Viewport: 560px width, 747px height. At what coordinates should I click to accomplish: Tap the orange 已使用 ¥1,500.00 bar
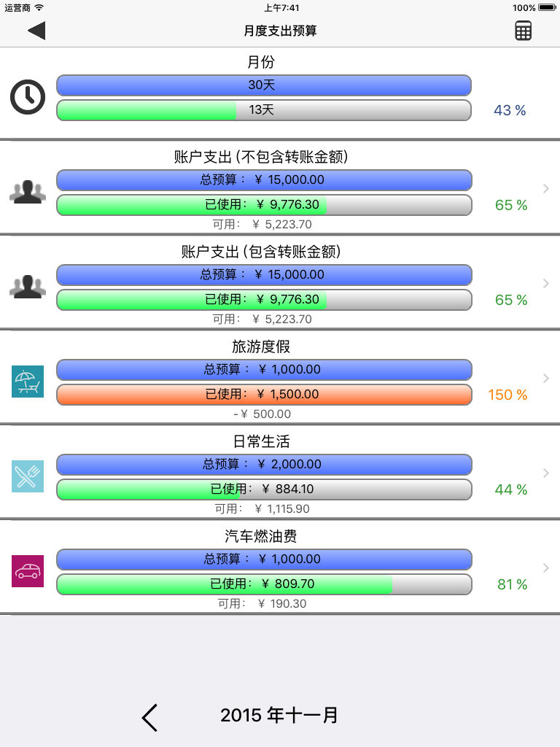coord(264,395)
